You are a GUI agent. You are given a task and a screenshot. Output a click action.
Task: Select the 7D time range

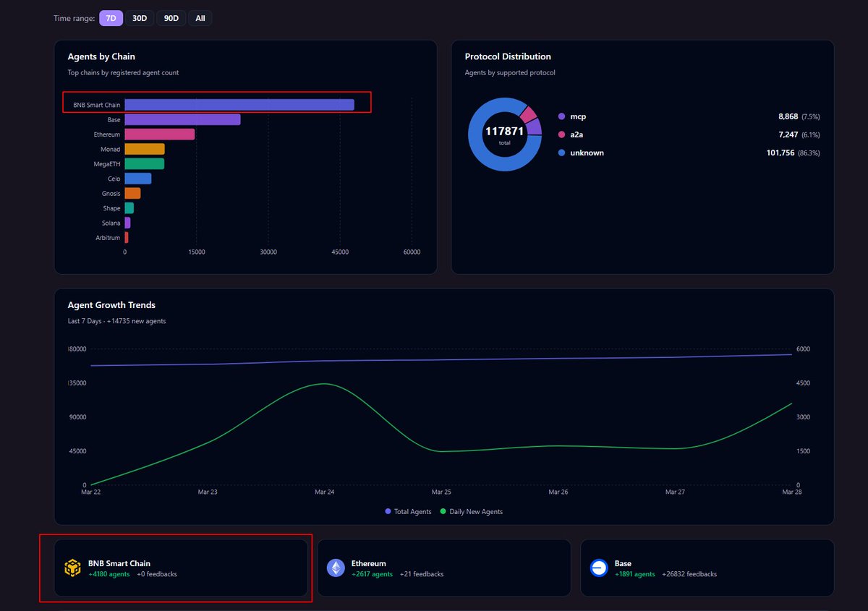[111, 18]
